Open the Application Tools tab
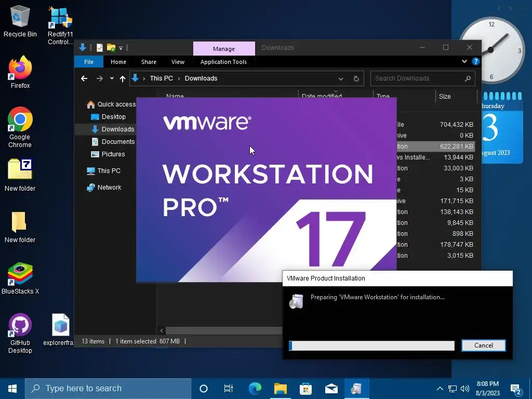This screenshot has width=532, height=399. [x=223, y=62]
